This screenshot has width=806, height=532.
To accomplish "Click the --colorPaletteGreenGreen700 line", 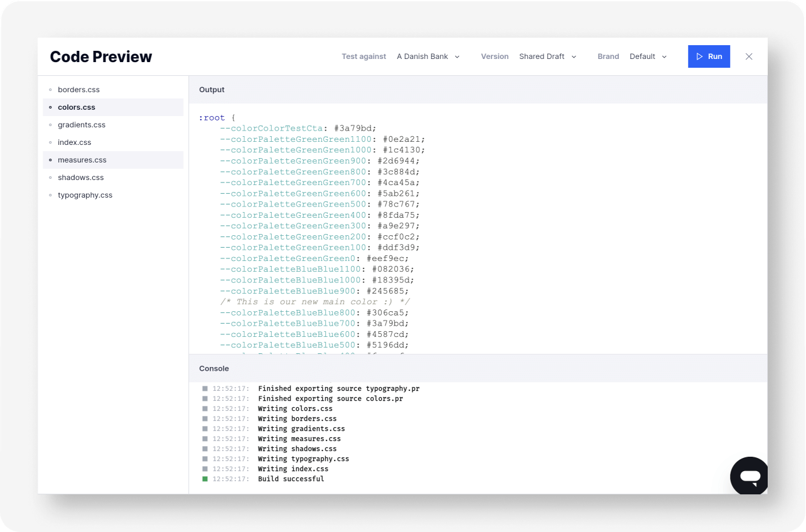I will [x=320, y=182].
